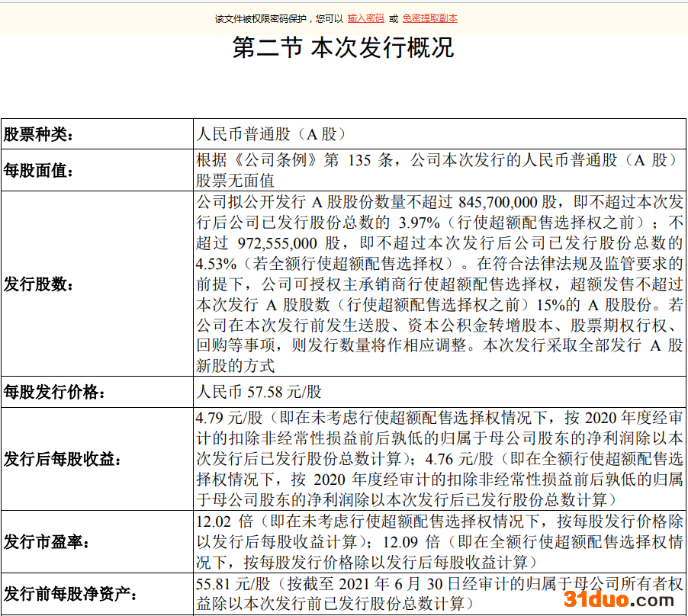Image resolution: width=688 pixels, height=616 pixels.
Task: Select the 股票种类 row label
Action: pyautogui.click(x=39, y=136)
